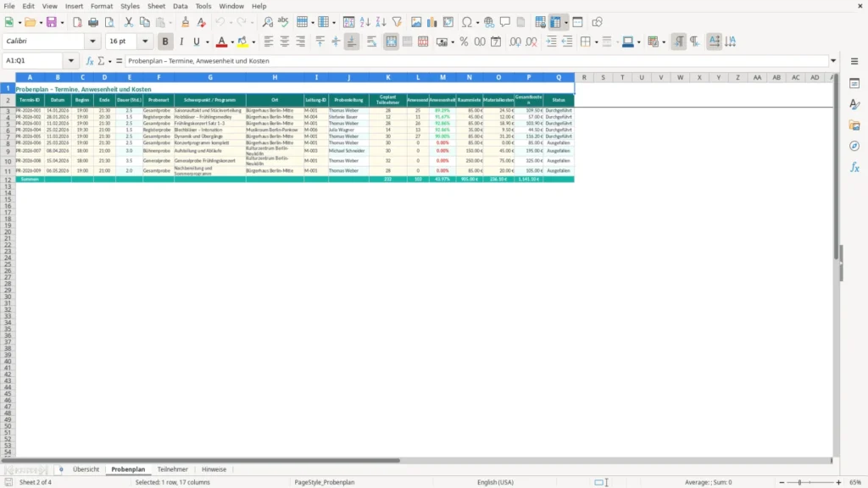Toggle underline formatting
This screenshot has width=868, height=488.
[197, 42]
